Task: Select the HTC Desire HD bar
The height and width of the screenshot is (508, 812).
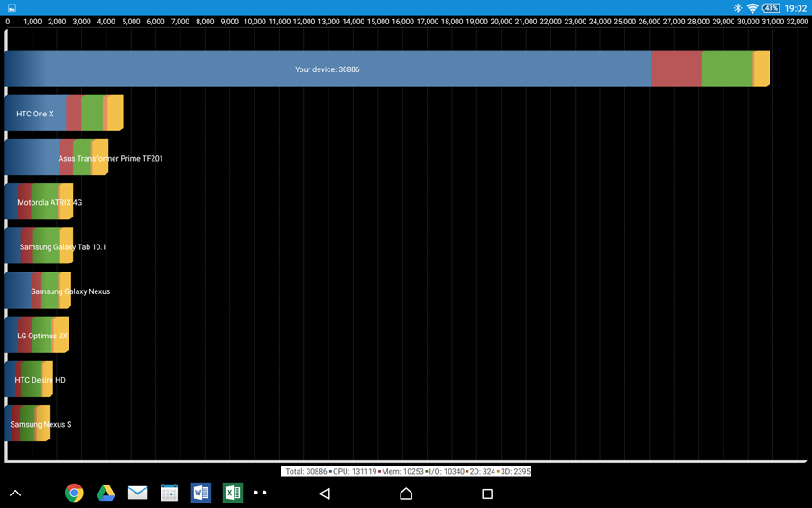Action: (29, 379)
